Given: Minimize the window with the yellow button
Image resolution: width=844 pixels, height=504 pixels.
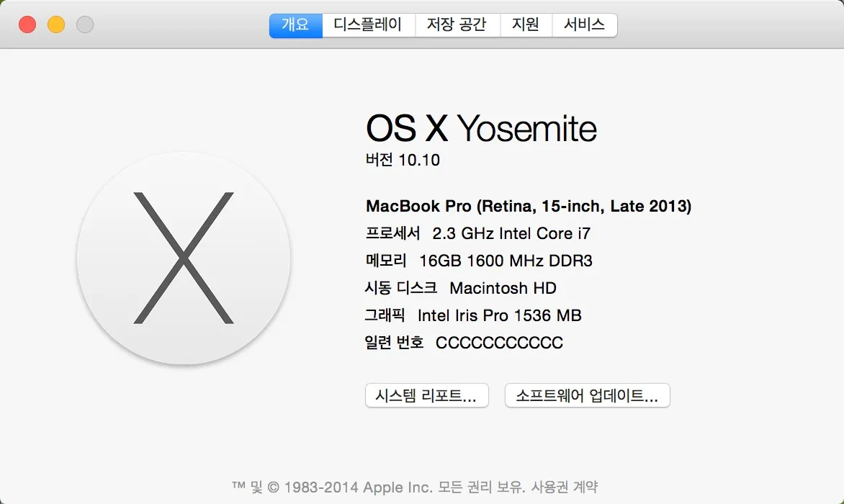Looking at the screenshot, I should point(56,24).
